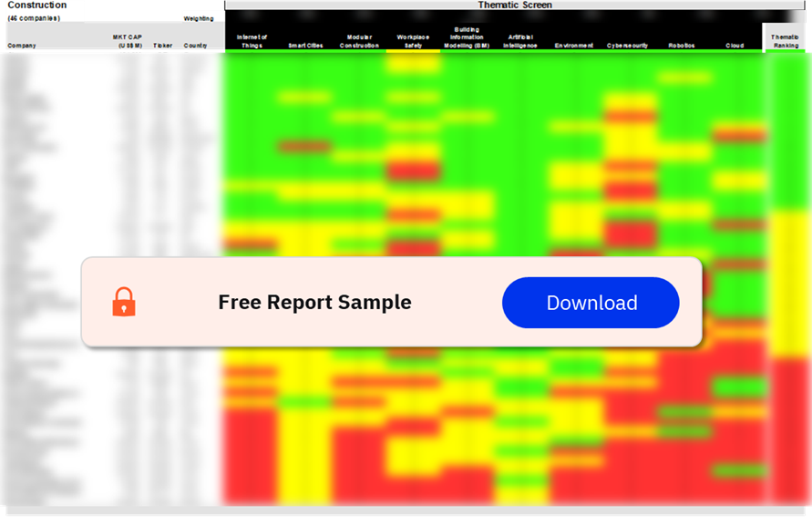This screenshot has height=517, width=812.
Task: Click the MKT CAP column header
Action: tap(128, 41)
